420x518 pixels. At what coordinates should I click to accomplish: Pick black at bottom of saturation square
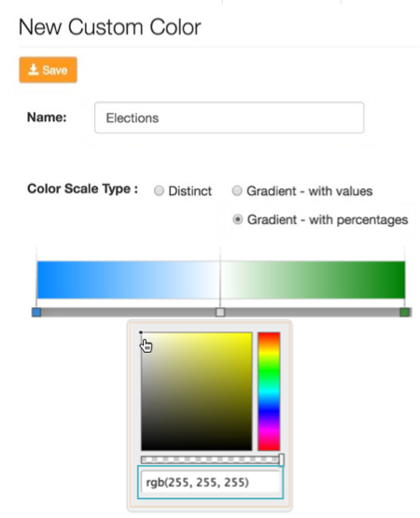click(197, 447)
